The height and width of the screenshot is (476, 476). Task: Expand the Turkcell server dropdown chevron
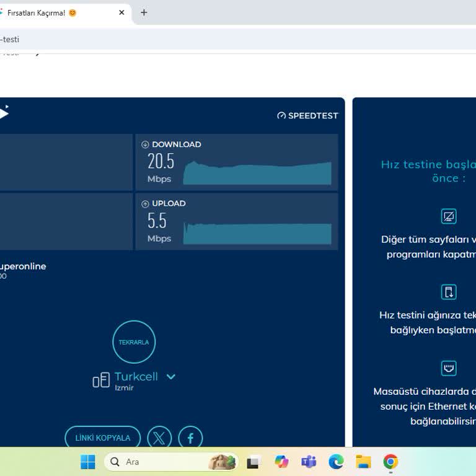(x=171, y=377)
